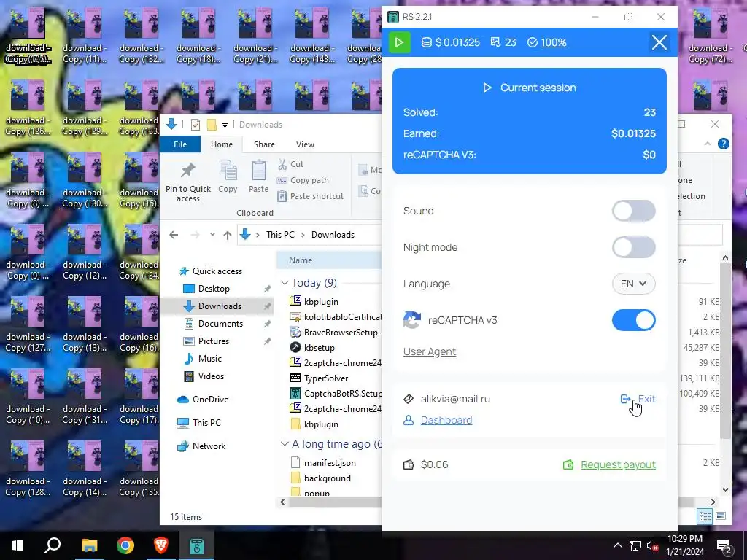Open Explorer help question mark icon

723,144
